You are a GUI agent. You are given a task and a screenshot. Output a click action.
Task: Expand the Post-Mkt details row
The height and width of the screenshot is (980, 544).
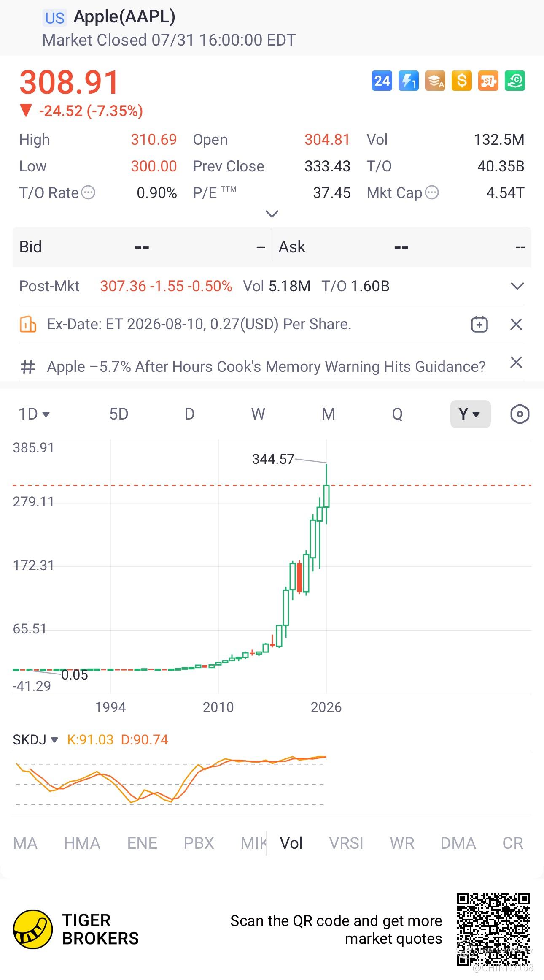pyautogui.click(x=517, y=286)
